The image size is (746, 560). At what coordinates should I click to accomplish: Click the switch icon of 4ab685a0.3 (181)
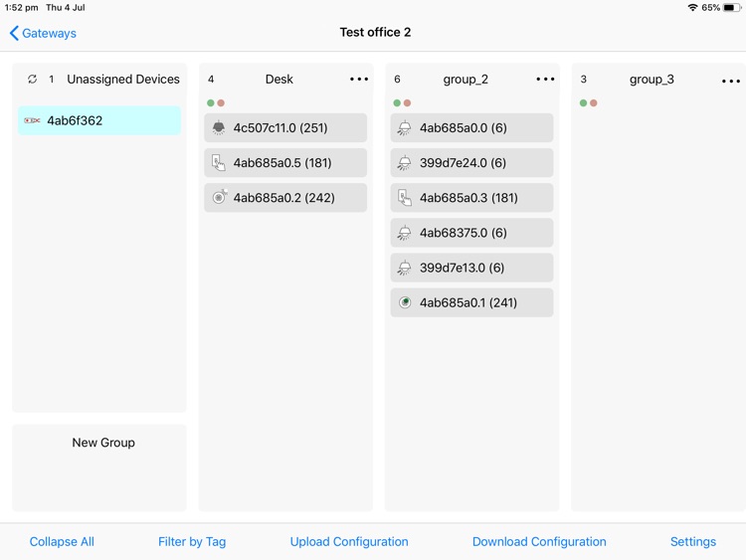(405, 198)
